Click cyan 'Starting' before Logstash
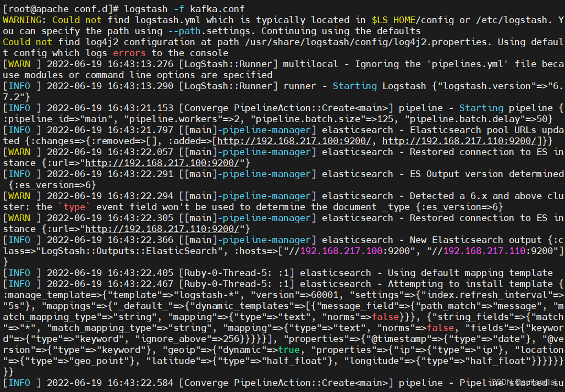 [x=354, y=86]
